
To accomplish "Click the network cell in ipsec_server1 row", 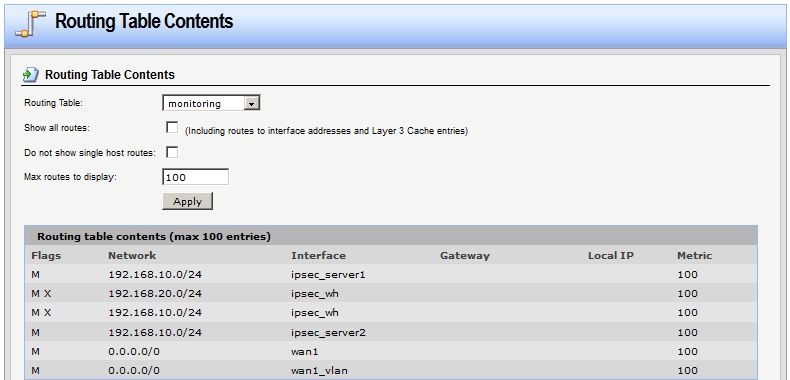I will pyautogui.click(x=155, y=275).
